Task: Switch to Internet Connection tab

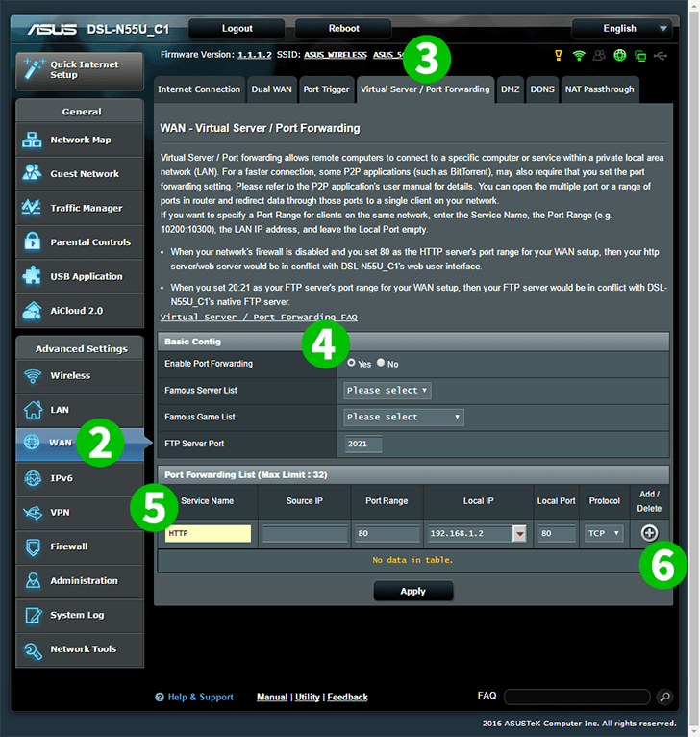Action: 199,89
